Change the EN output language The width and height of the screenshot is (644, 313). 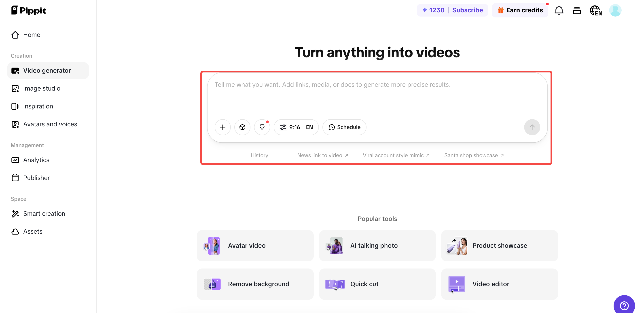pyautogui.click(x=309, y=127)
